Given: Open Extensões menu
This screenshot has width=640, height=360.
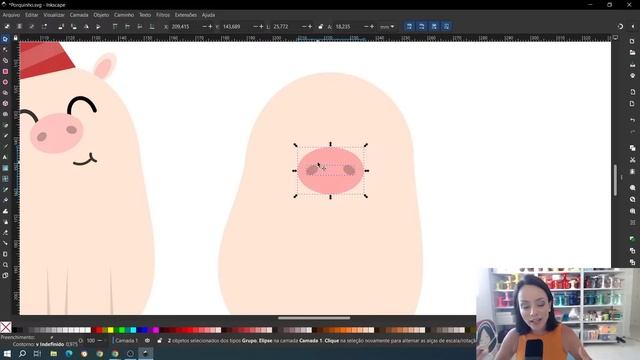Looking at the screenshot, I should coord(186,15).
